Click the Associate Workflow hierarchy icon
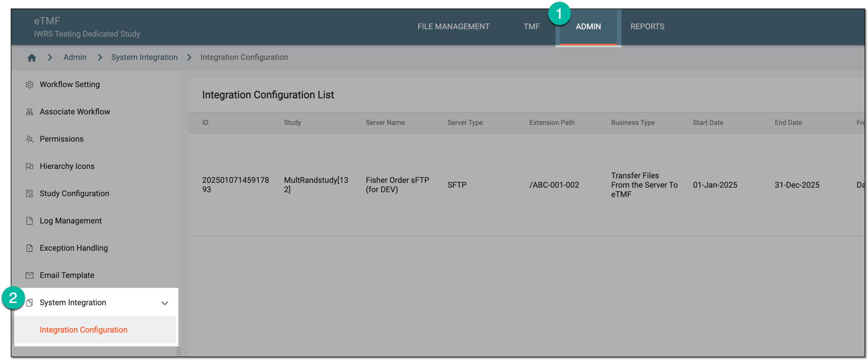 [x=30, y=112]
